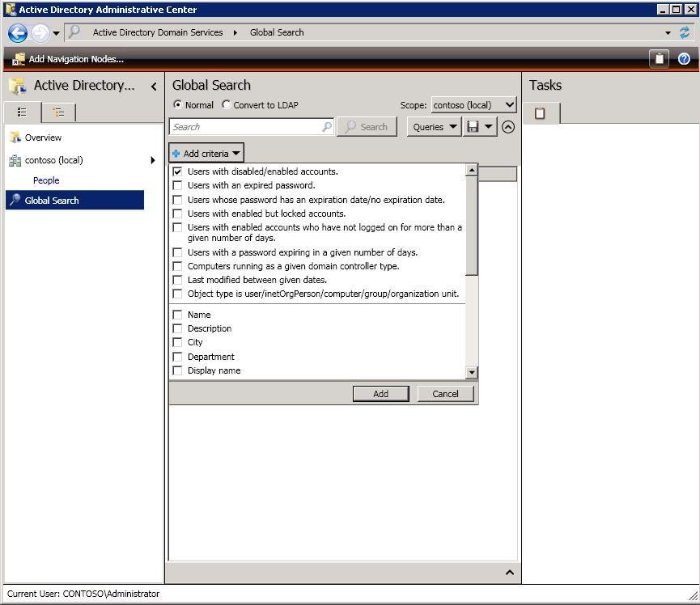700x605 pixels.
Task: Click the Refresh icon in address bar
Action: [685, 32]
